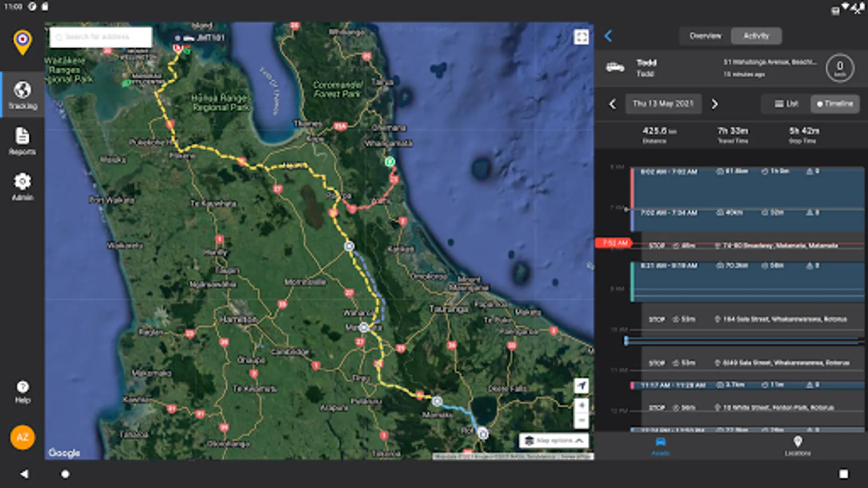Click the JMT101 vehicle label on map
The image size is (868, 488).
(x=200, y=37)
